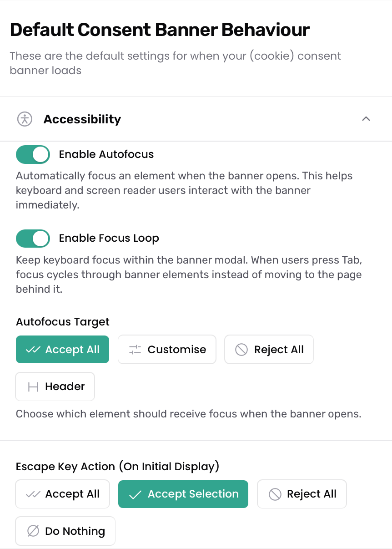Click the Accessibility section header label

82,119
